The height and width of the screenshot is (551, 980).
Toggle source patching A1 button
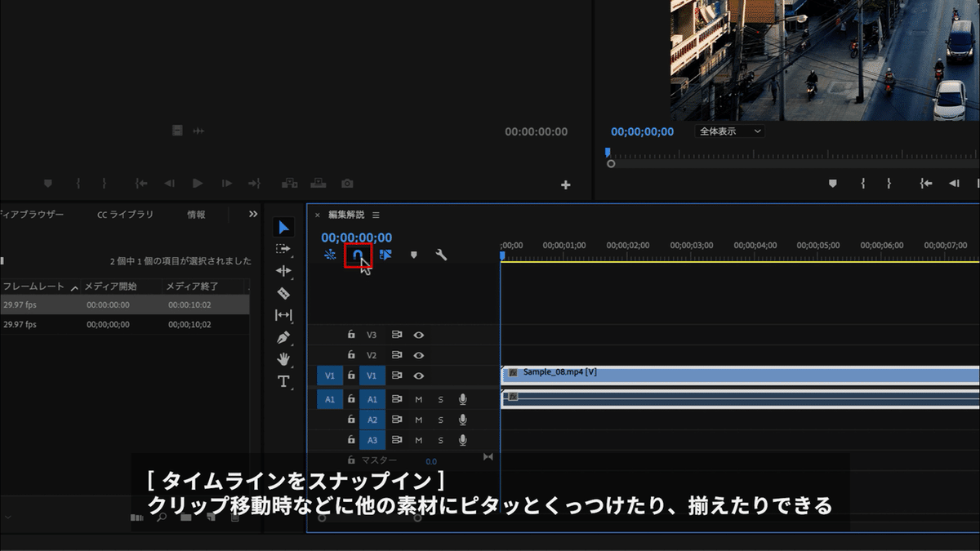click(329, 399)
